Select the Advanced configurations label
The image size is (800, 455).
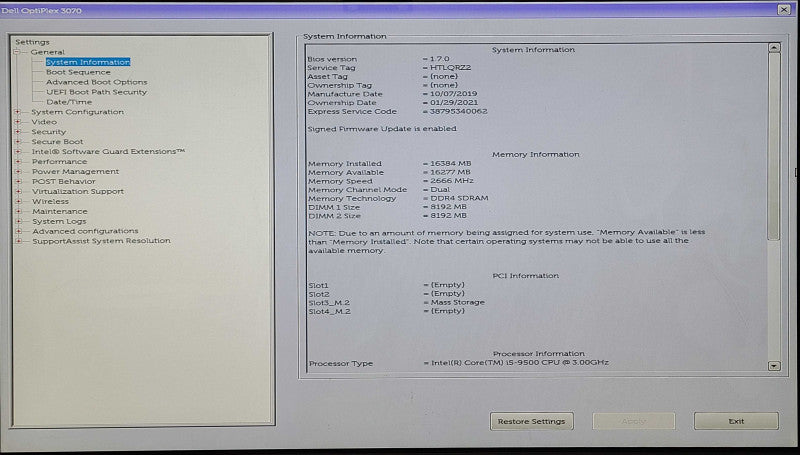[x=85, y=231]
